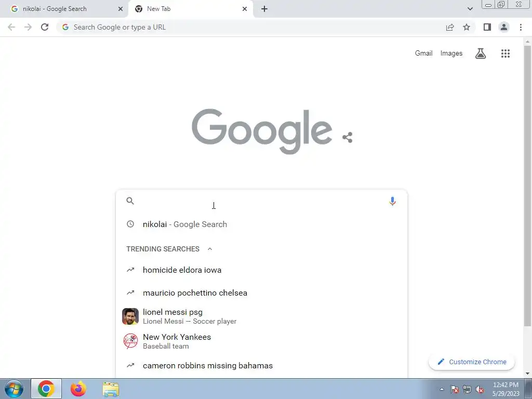Image resolution: width=532 pixels, height=399 pixels.
Task: Click trending arrow icon next to homicide eldora iowa
Action: pos(130,270)
